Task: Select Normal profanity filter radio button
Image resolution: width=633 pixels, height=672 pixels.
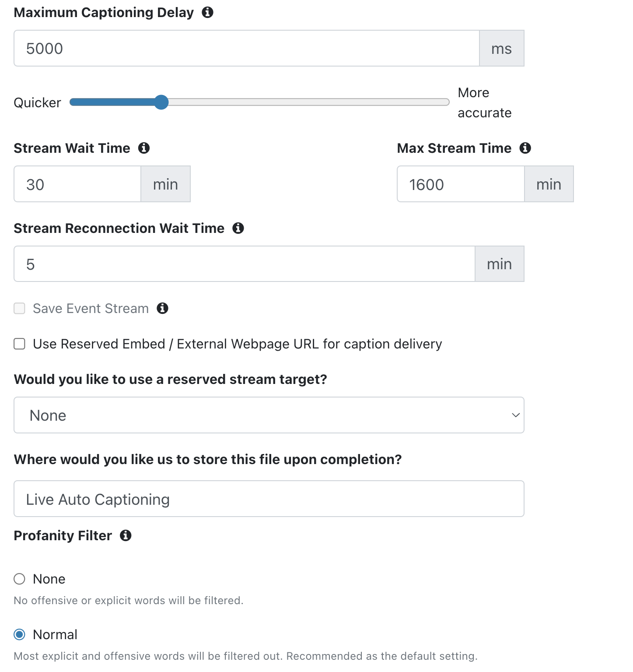Action: [19, 634]
